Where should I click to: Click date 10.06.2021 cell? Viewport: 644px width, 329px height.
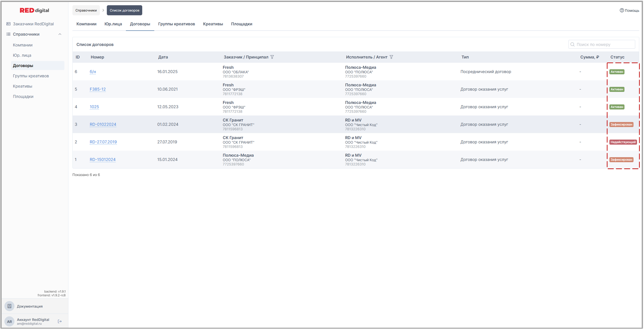pos(167,89)
